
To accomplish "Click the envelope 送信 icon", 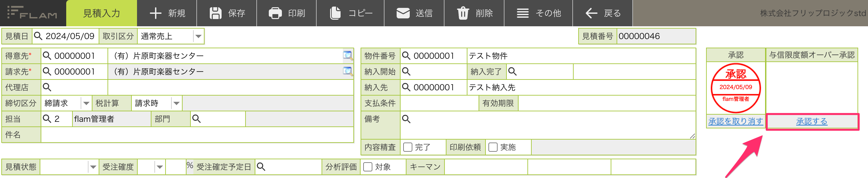I will click(403, 13).
